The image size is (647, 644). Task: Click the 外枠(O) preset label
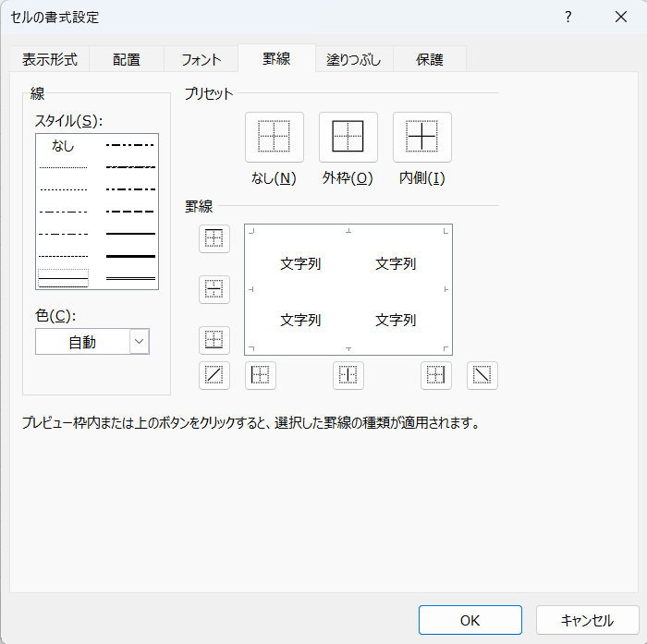348,178
